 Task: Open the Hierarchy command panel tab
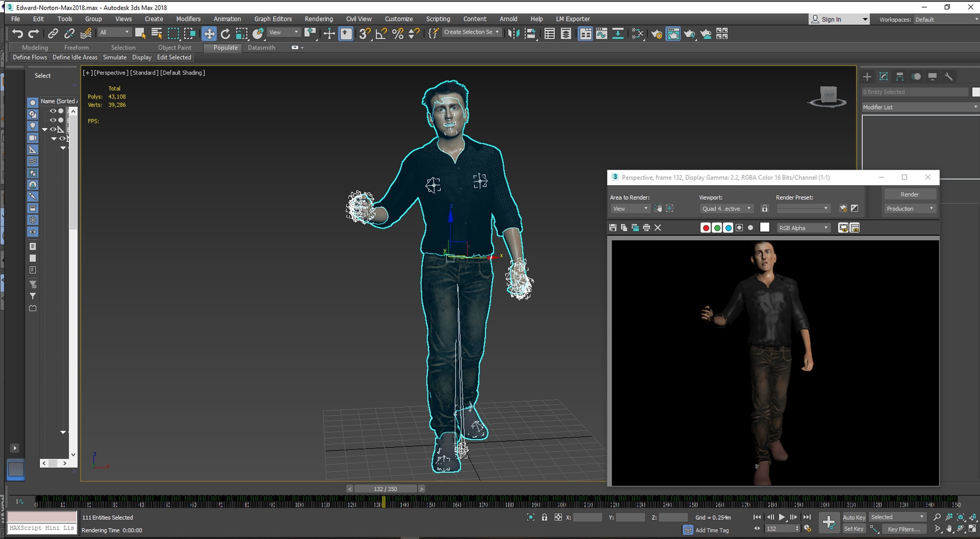pos(900,77)
